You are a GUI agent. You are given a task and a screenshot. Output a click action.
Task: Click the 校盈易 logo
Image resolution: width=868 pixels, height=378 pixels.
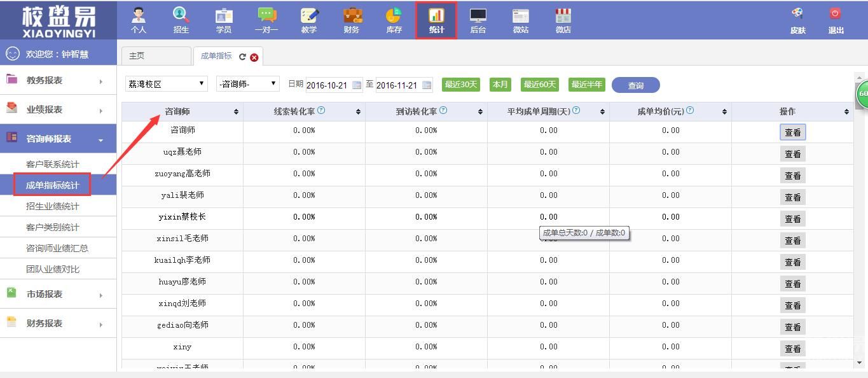[59, 20]
